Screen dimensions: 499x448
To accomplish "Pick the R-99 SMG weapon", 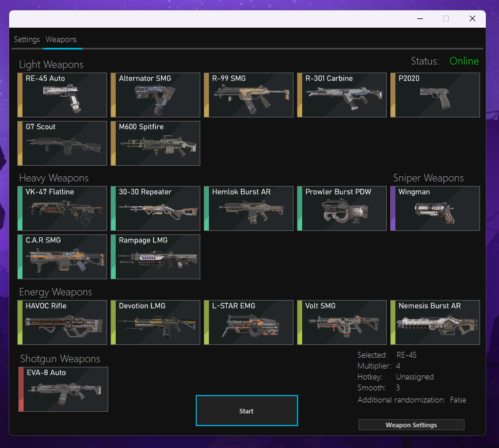I will [x=249, y=95].
